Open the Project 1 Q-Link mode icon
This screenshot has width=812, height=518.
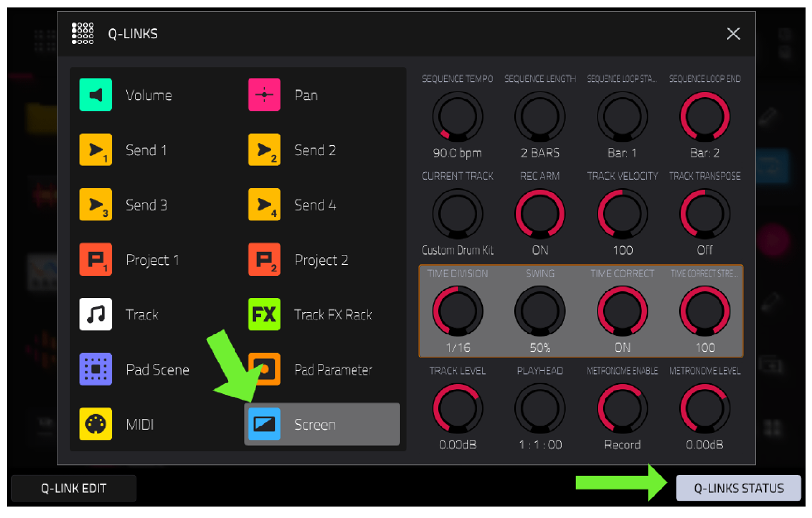tap(96, 259)
